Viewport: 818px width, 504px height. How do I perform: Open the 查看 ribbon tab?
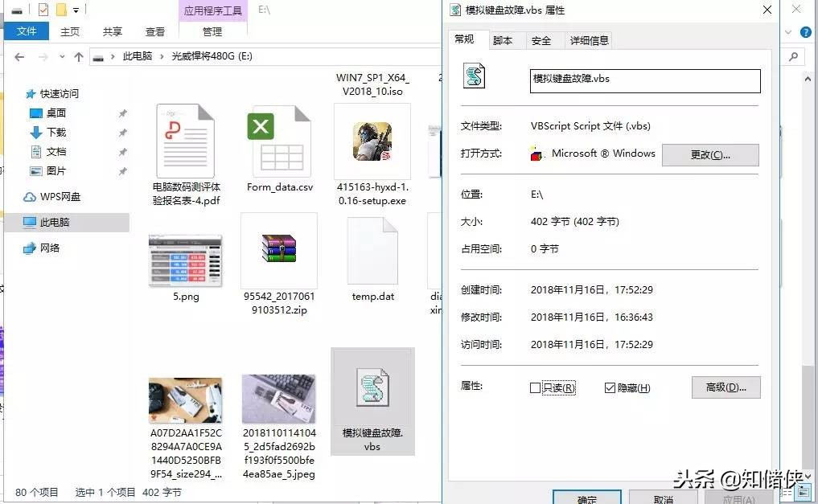click(x=155, y=31)
